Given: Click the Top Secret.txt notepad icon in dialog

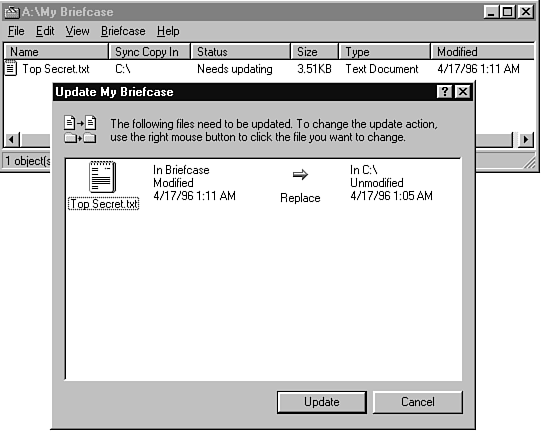Looking at the screenshot, I should pos(102,177).
